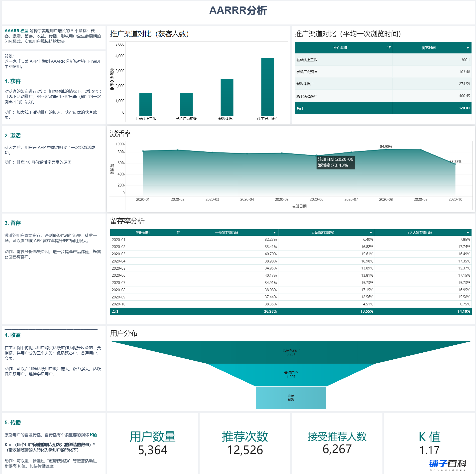Click the 低活跃客户 funnel segment
The height and width of the screenshot is (474, 476).
pos(291,352)
